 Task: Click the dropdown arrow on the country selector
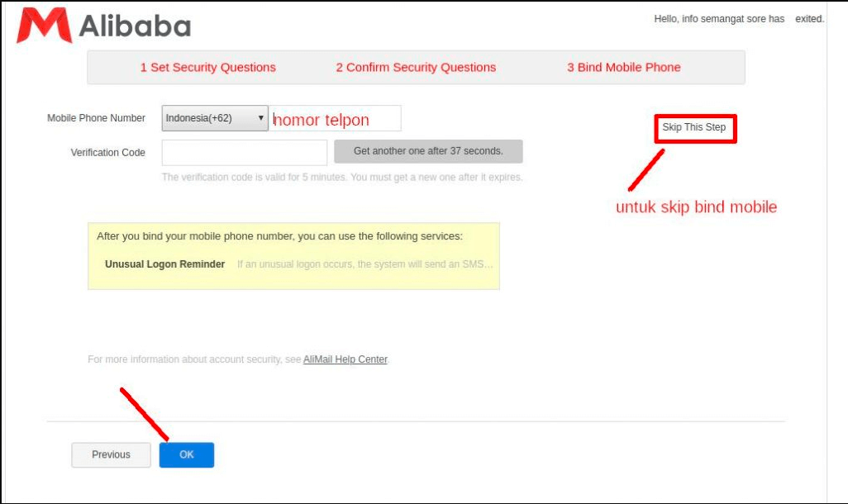coord(263,118)
